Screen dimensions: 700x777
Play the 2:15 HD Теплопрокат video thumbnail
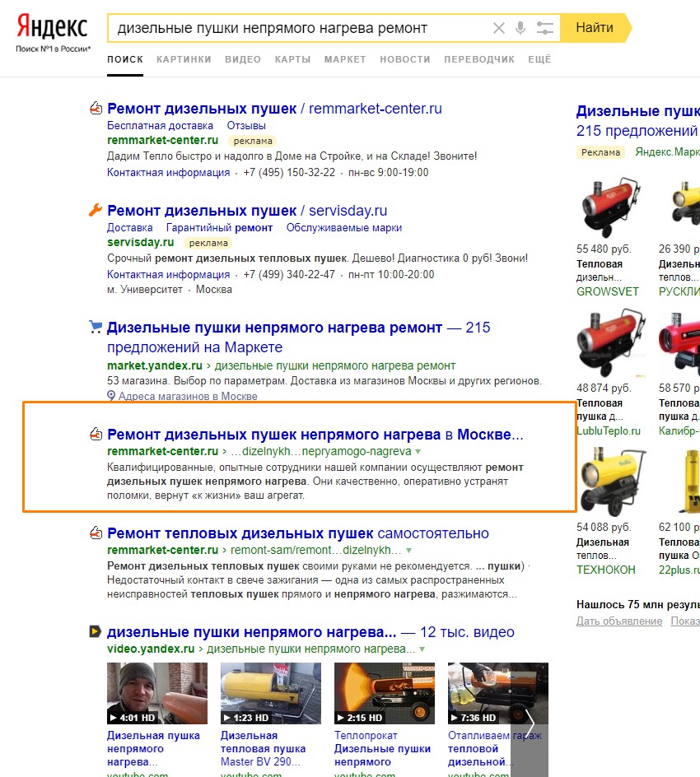click(385, 693)
